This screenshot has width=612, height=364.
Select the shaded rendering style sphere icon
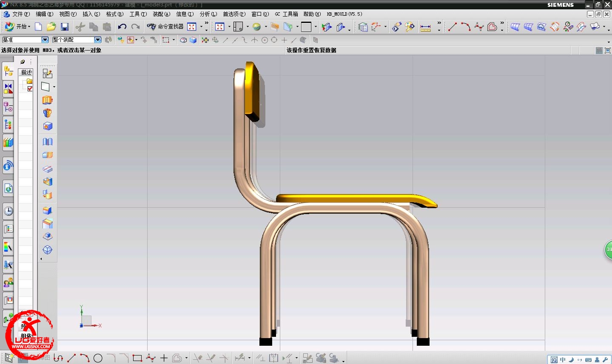point(256,27)
